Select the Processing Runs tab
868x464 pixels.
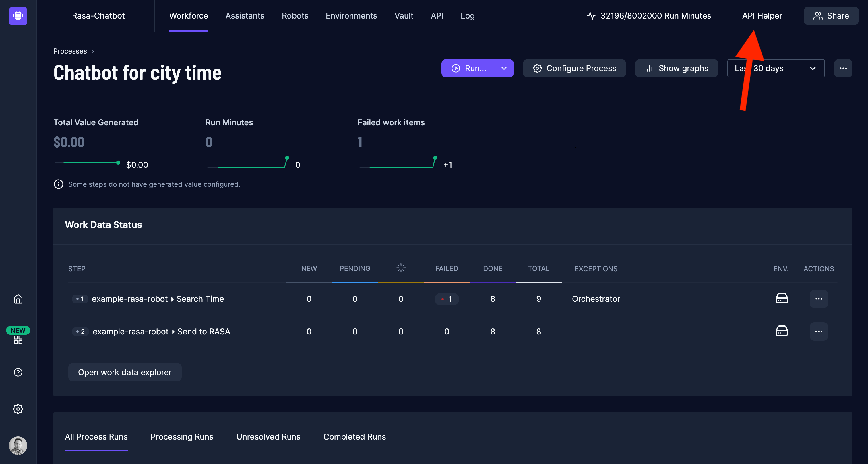point(181,437)
